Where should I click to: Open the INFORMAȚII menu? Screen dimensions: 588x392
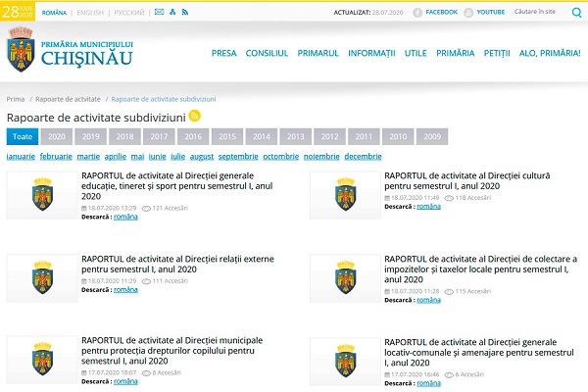(x=371, y=53)
